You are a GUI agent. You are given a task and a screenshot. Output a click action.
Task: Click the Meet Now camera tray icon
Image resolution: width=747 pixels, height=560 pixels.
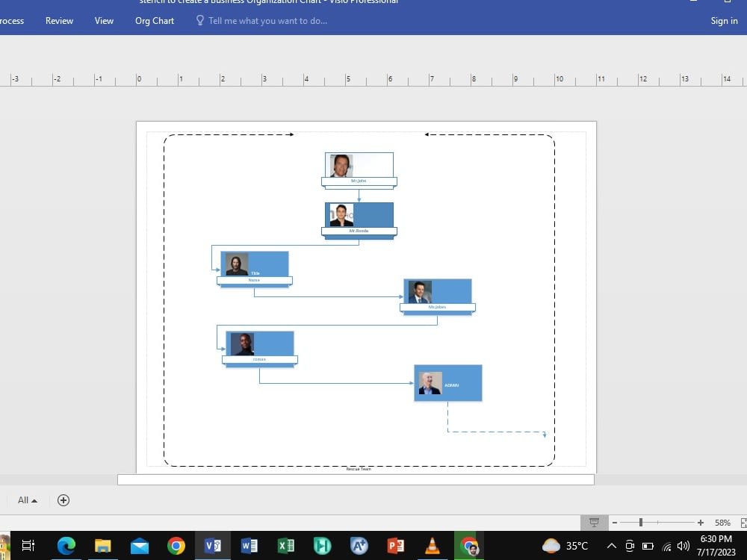click(630, 546)
